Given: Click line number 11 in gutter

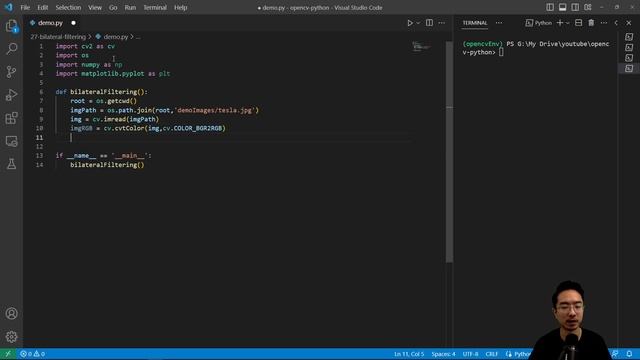Looking at the screenshot, I should point(39,138).
